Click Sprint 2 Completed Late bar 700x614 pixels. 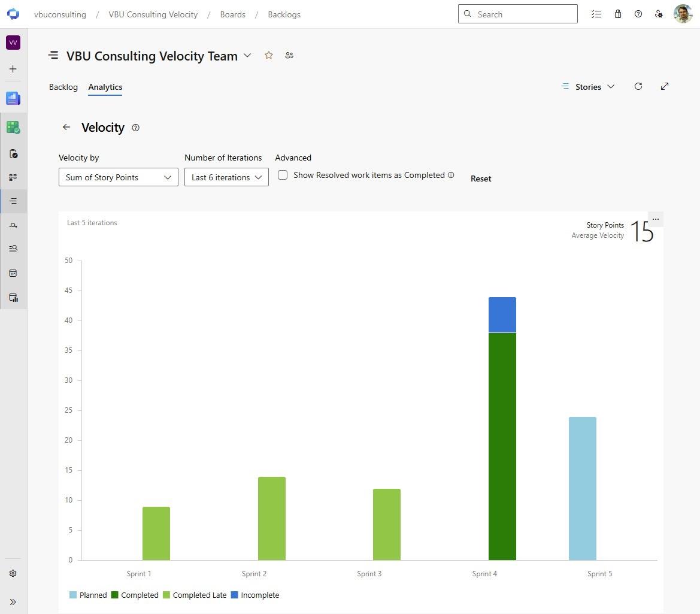[271, 518]
